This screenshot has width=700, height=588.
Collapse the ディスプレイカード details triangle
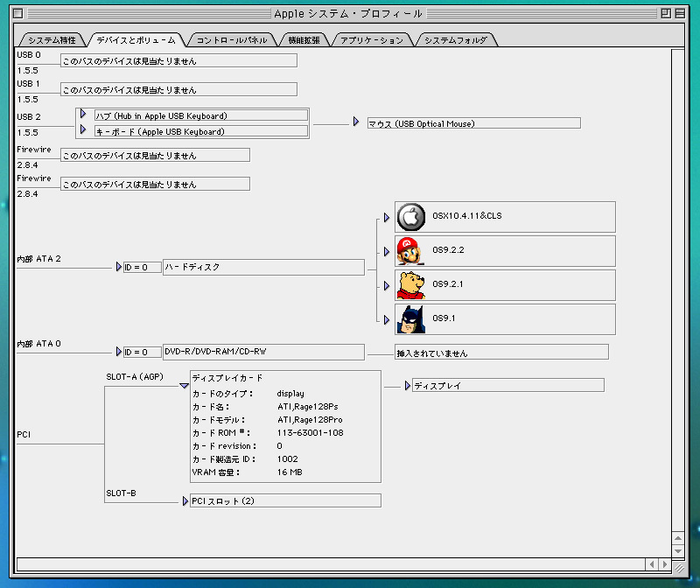click(x=184, y=385)
